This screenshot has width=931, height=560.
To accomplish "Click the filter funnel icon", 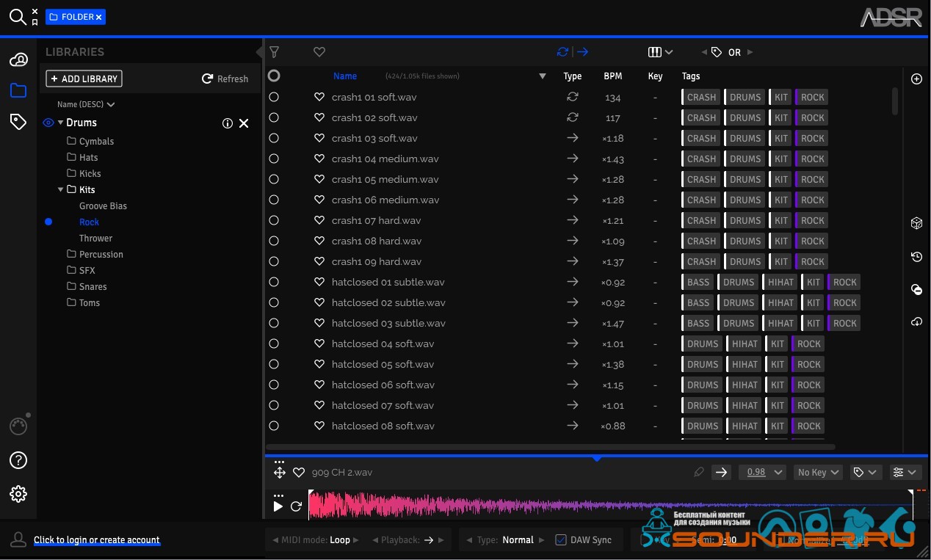I will coord(274,52).
